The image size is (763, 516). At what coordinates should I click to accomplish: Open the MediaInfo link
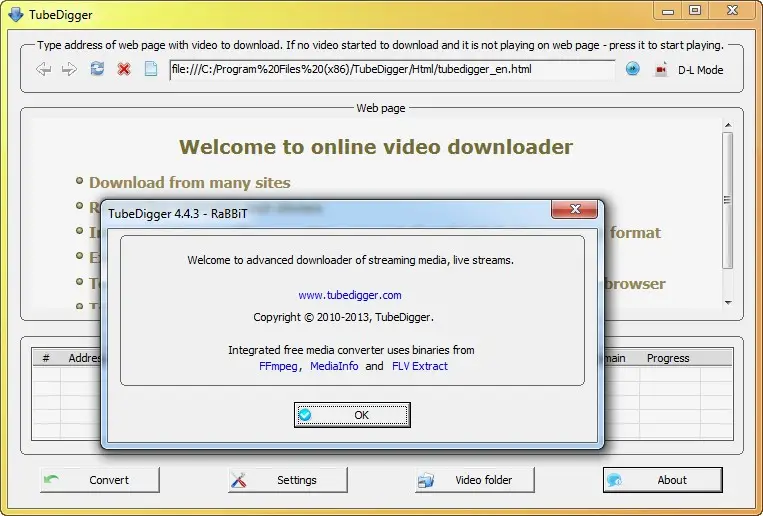click(334, 366)
